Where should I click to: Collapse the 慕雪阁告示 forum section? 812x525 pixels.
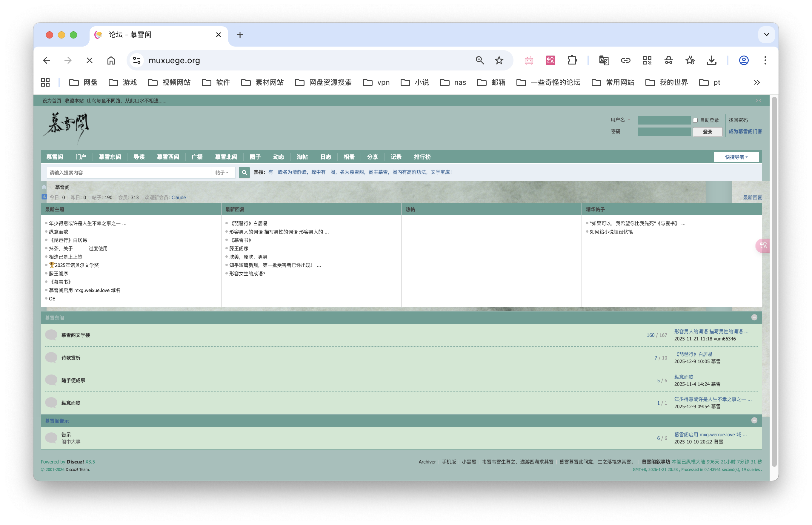pyautogui.click(x=754, y=420)
